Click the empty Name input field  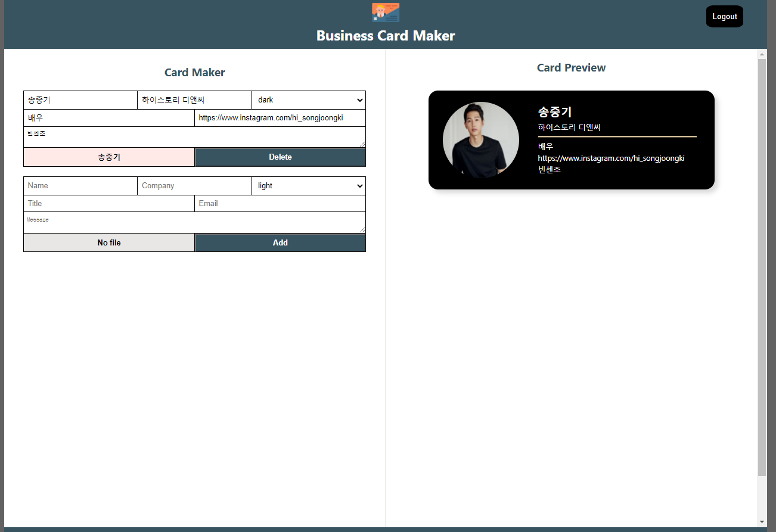click(x=80, y=185)
